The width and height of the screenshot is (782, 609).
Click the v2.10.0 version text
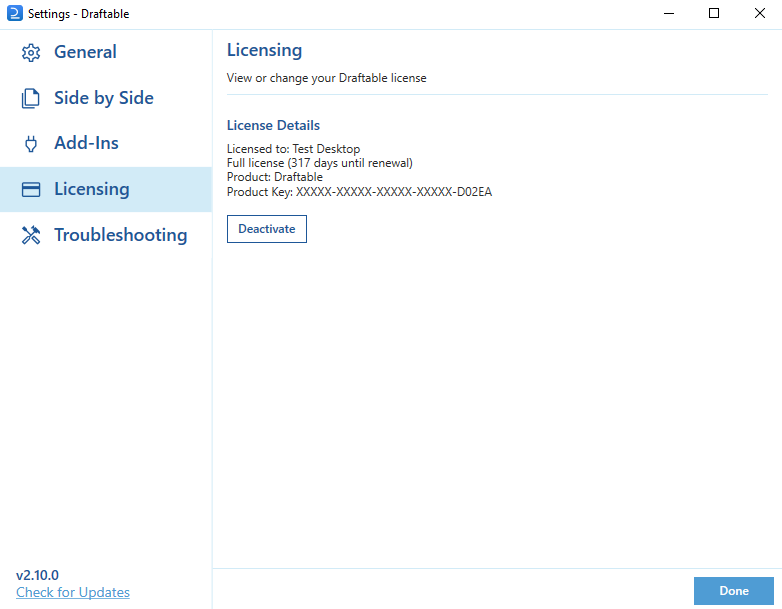(37, 576)
